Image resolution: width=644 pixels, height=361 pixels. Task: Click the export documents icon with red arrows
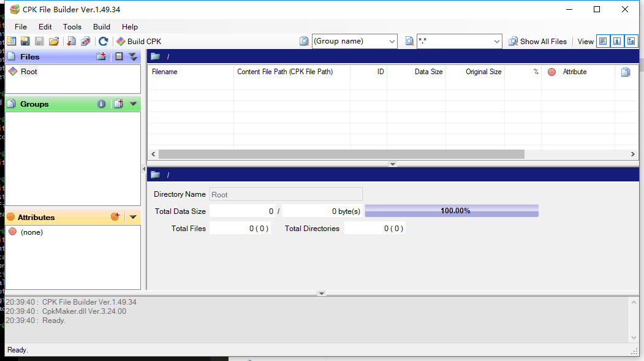click(x=85, y=41)
